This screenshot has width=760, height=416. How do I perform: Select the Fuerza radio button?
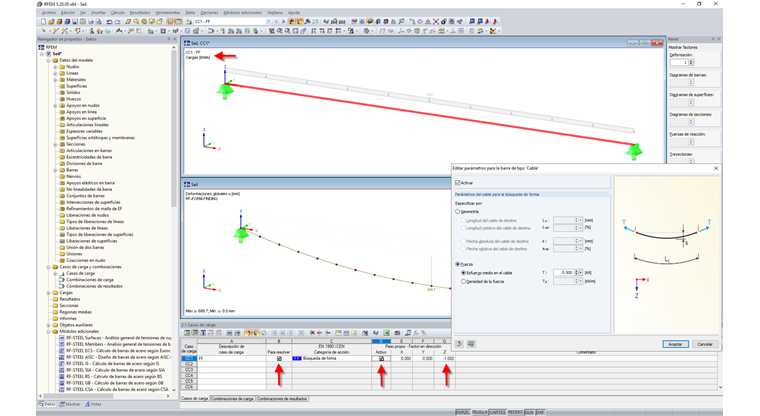458,264
